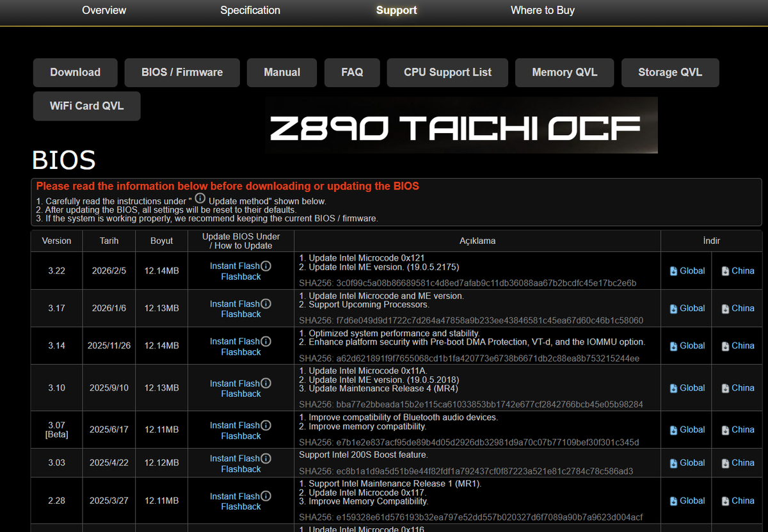
Task: Open the Memory QVL page
Action: [x=564, y=72]
